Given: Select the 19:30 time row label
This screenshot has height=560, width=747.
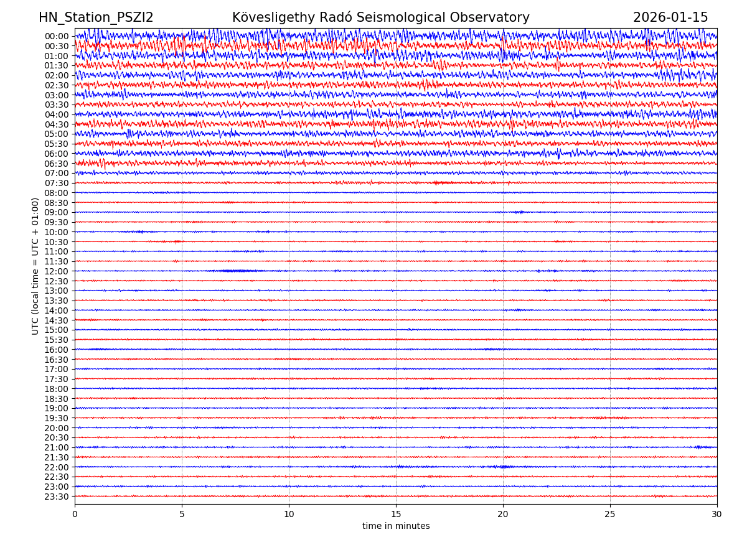Looking at the screenshot, I should coord(56,418).
